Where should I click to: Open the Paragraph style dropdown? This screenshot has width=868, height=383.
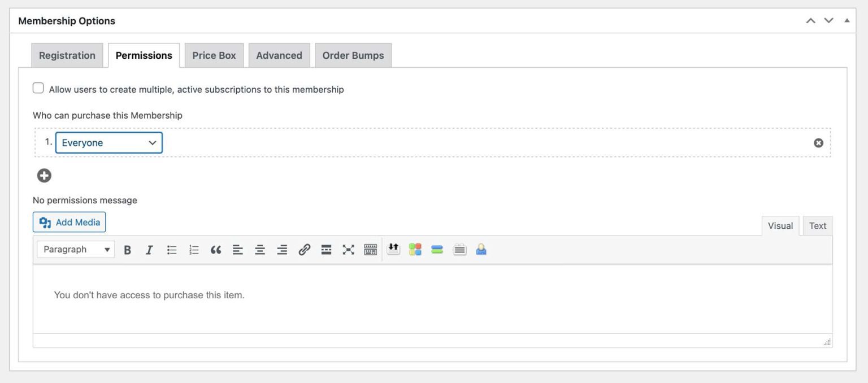coord(75,249)
